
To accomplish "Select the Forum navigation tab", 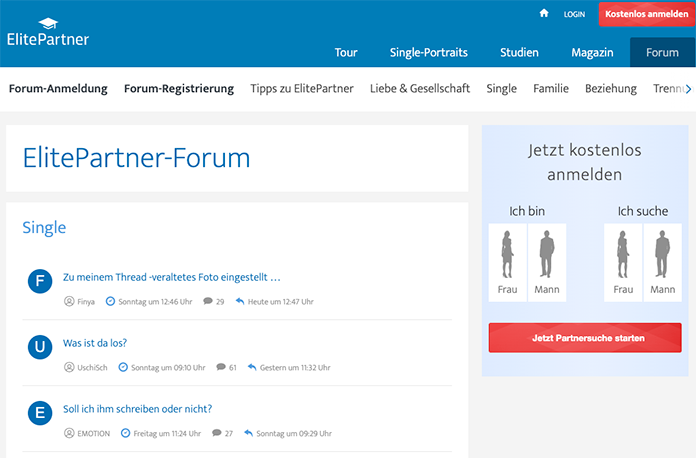I will point(662,52).
